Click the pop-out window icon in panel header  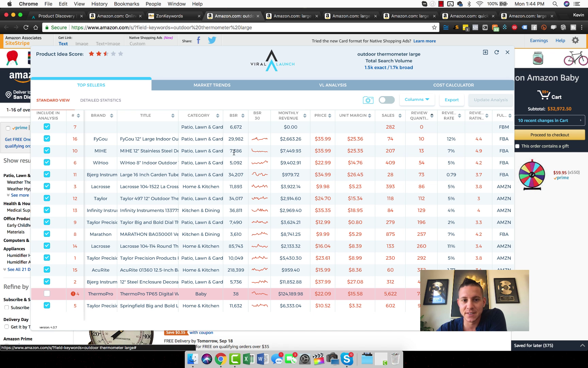click(x=485, y=52)
